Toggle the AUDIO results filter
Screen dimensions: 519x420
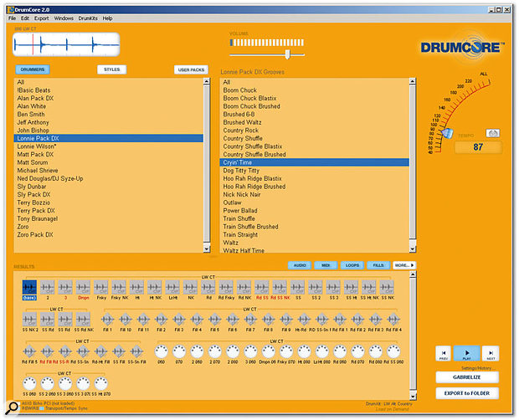pos(300,265)
